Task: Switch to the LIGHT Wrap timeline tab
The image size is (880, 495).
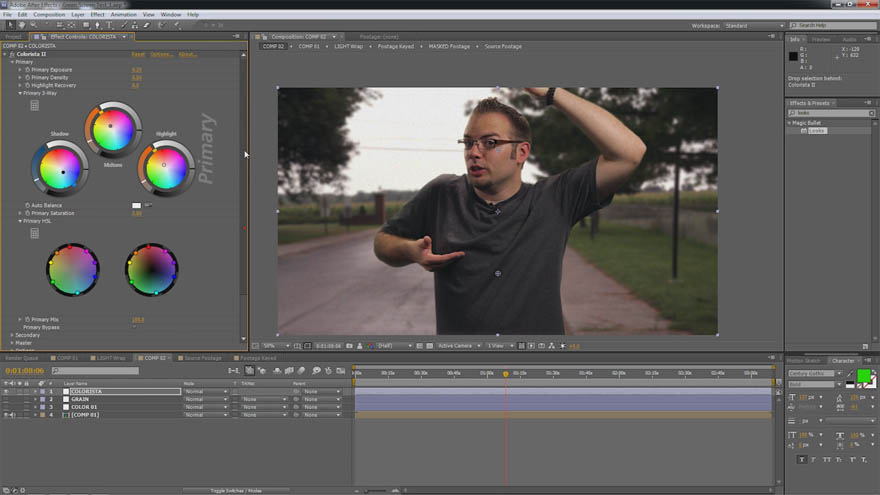Action: pos(109,358)
